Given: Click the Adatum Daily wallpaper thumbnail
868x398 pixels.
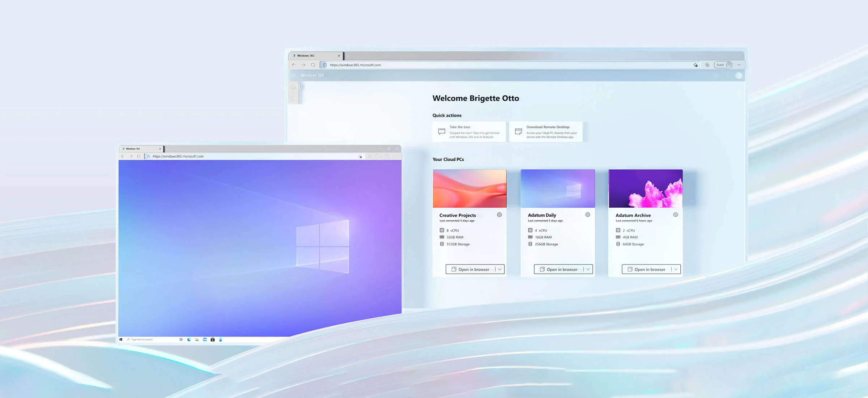Looking at the screenshot, I should [558, 189].
